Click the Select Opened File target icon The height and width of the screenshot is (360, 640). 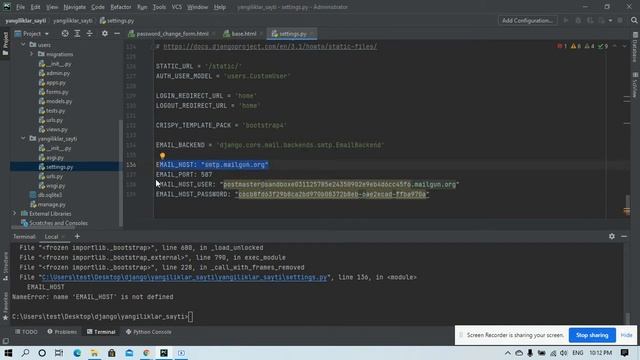pos(65,34)
